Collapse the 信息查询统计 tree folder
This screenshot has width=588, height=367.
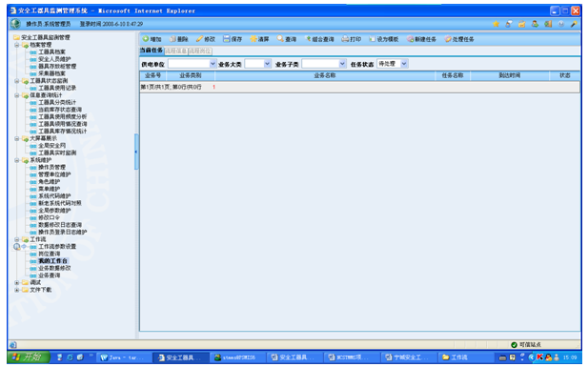point(16,95)
